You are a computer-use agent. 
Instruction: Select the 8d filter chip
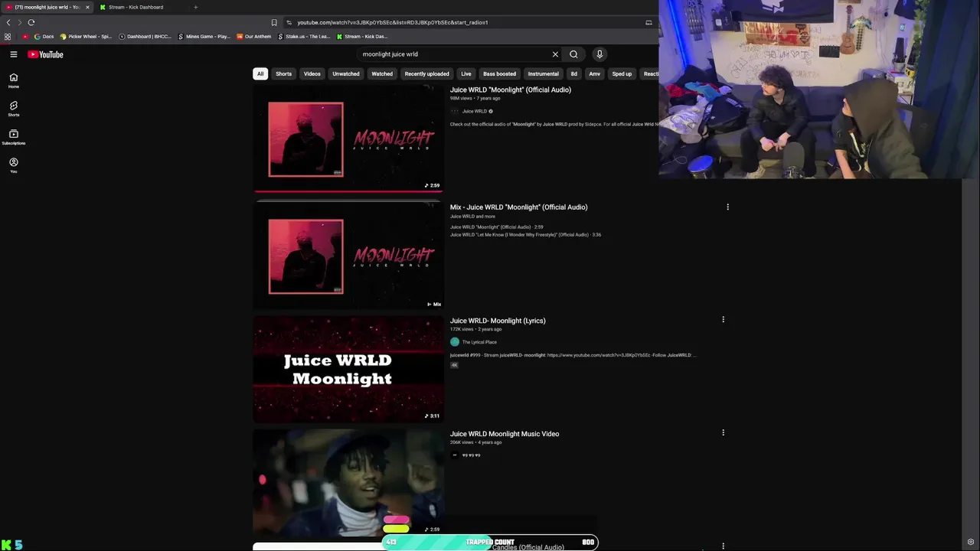click(x=574, y=74)
